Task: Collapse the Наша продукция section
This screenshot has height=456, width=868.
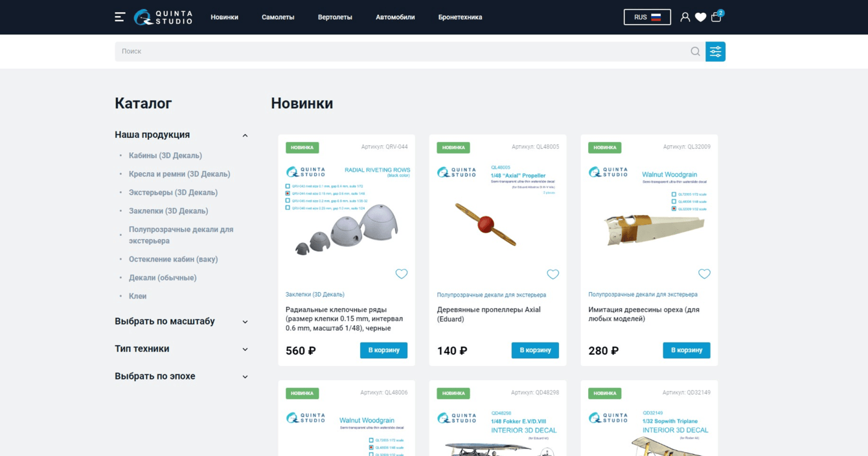Action: pyautogui.click(x=245, y=135)
